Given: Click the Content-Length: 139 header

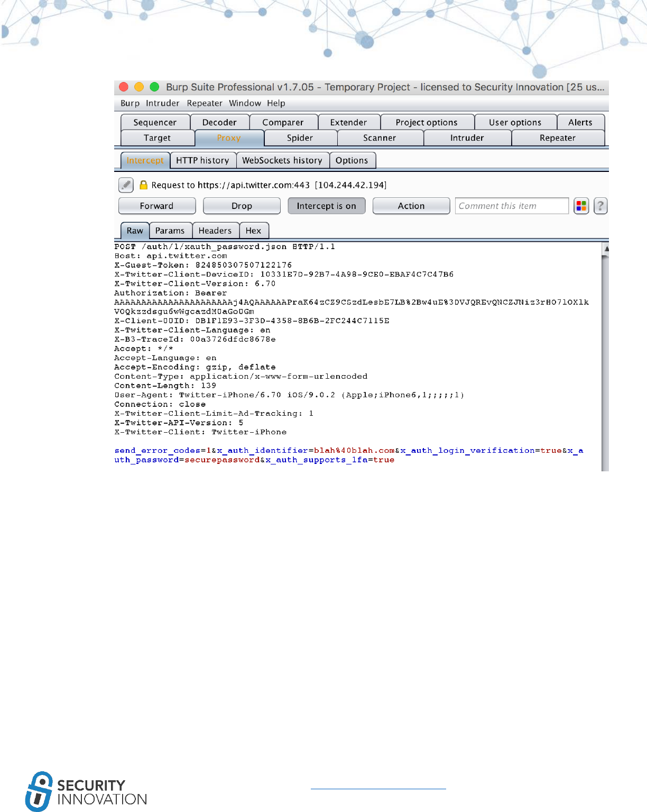Looking at the screenshot, I should point(165,386).
